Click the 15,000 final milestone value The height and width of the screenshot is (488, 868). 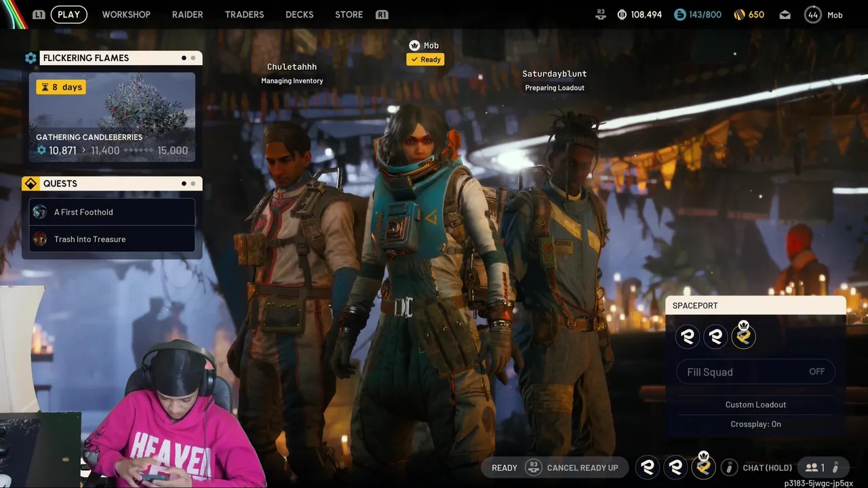point(172,150)
